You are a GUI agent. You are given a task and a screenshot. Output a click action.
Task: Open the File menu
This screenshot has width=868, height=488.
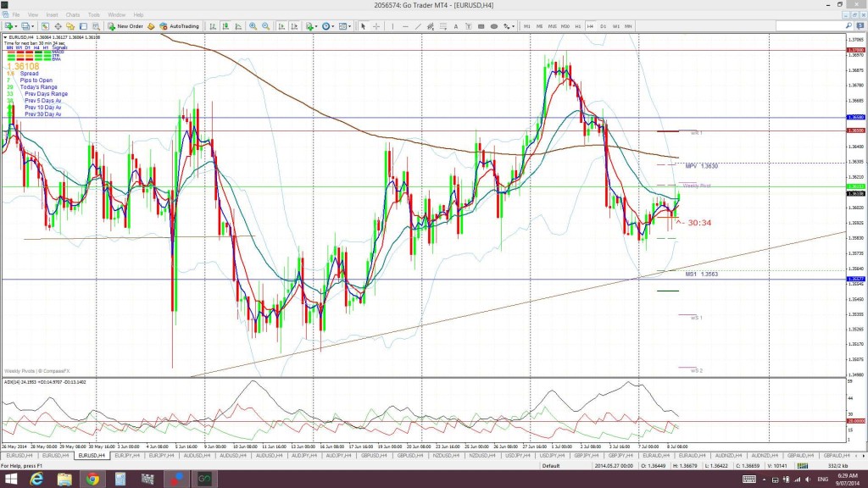(16, 15)
